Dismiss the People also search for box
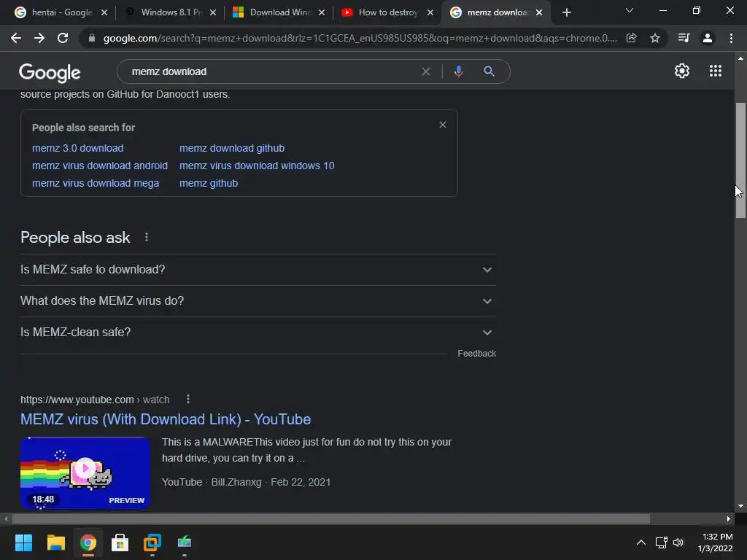This screenshot has height=560, width=747. click(443, 125)
